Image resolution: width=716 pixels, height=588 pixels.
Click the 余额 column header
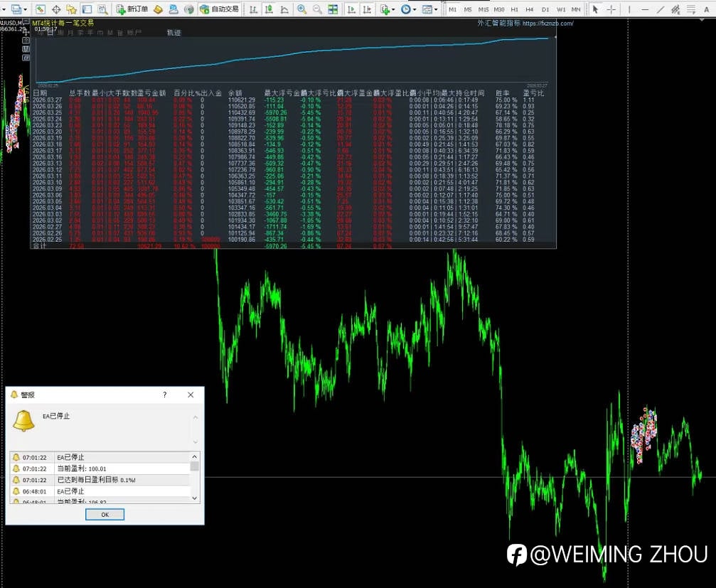pyautogui.click(x=235, y=93)
